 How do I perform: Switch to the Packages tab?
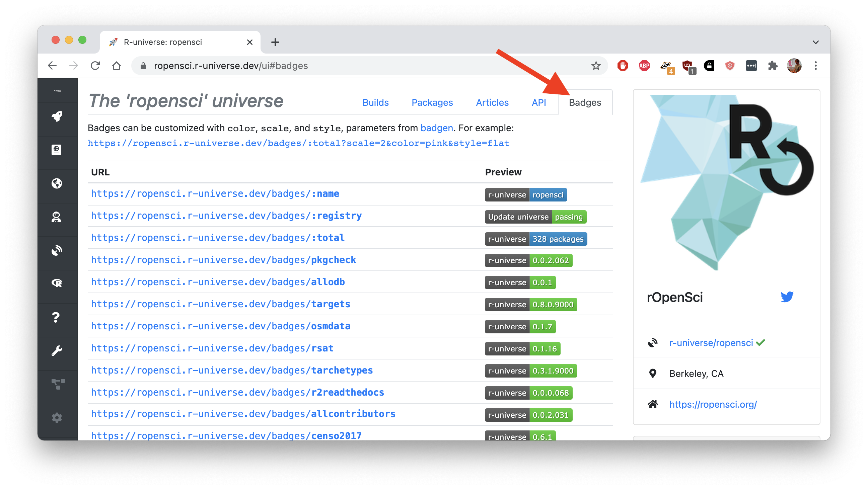(432, 102)
